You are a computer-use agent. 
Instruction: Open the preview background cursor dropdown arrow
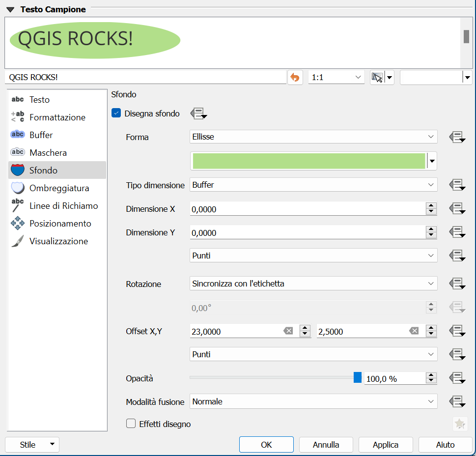coord(390,77)
